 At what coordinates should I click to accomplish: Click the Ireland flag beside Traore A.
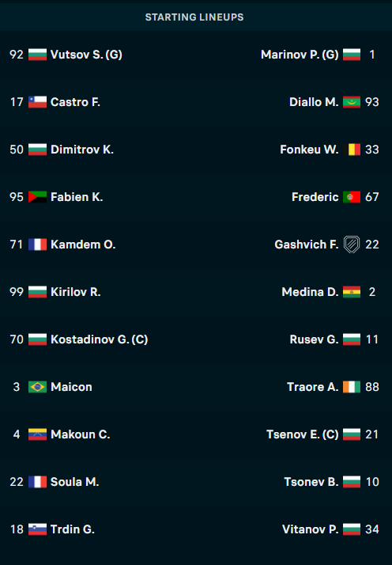click(352, 387)
